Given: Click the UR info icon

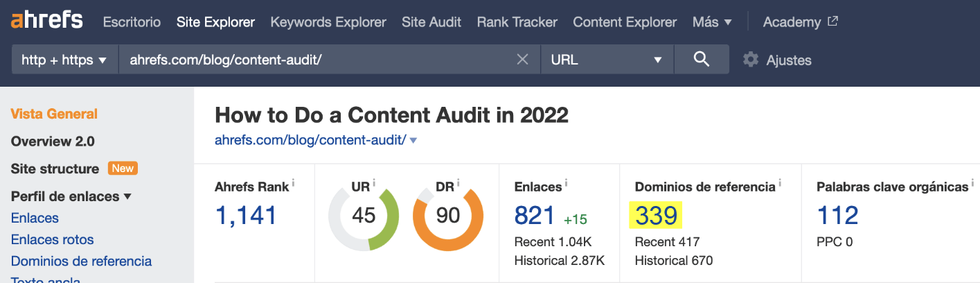Looking at the screenshot, I should point(374,183).
